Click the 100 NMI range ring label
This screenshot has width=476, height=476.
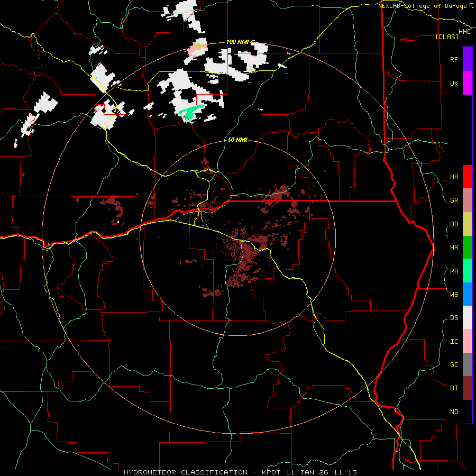[x=237, y=42]
